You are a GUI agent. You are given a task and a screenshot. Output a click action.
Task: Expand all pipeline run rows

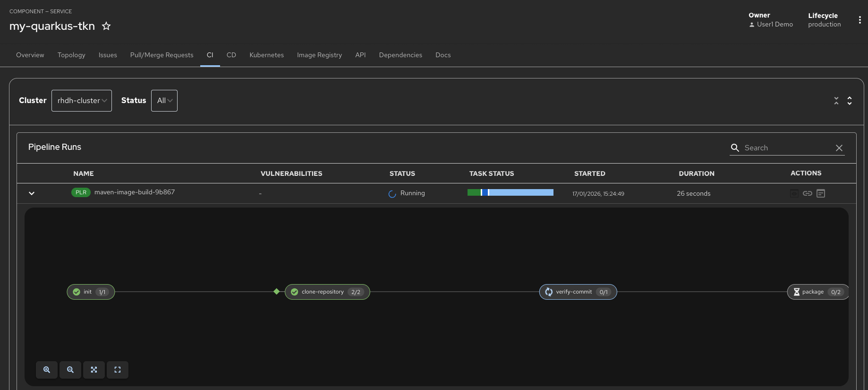click(x=850, y=101)
